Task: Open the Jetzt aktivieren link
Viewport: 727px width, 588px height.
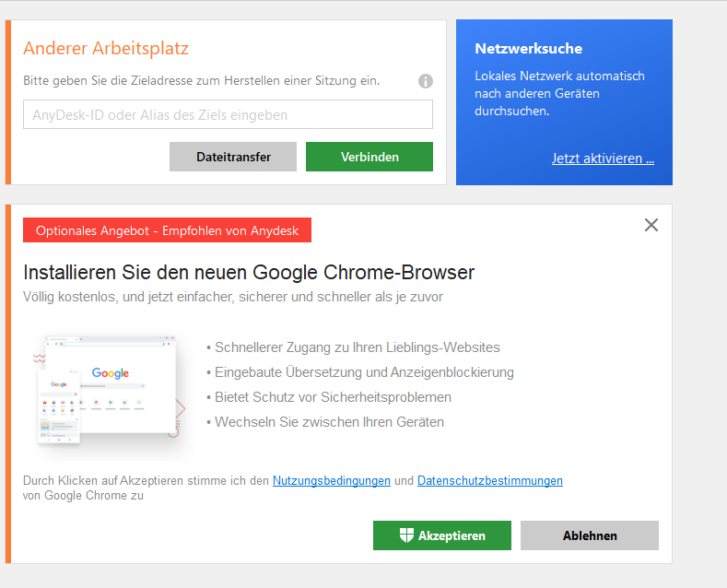Action: tap(603, 159)
